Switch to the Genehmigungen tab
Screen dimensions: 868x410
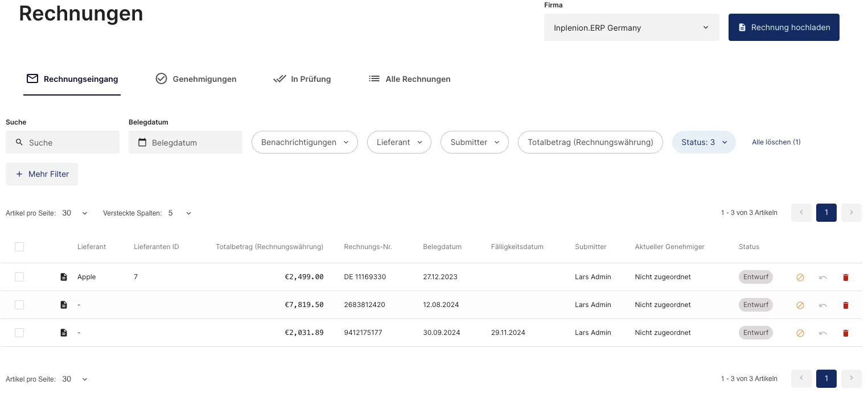click(196, 79)
